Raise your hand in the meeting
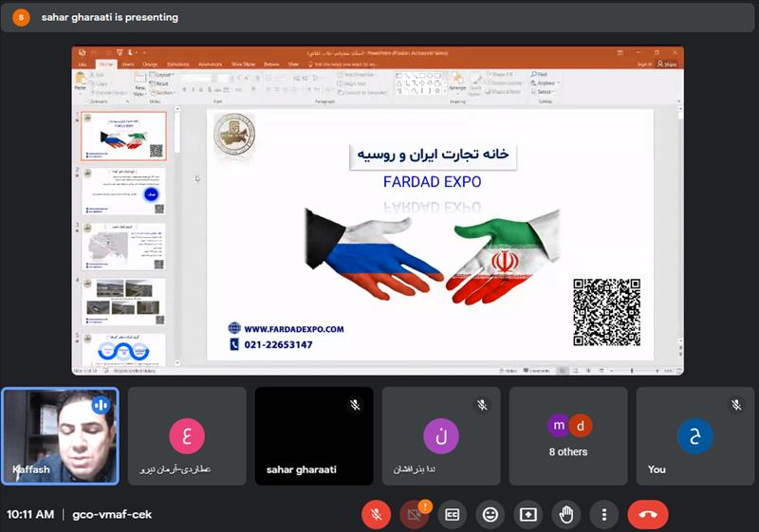759x532 pixels. click(x=566, y=514)
